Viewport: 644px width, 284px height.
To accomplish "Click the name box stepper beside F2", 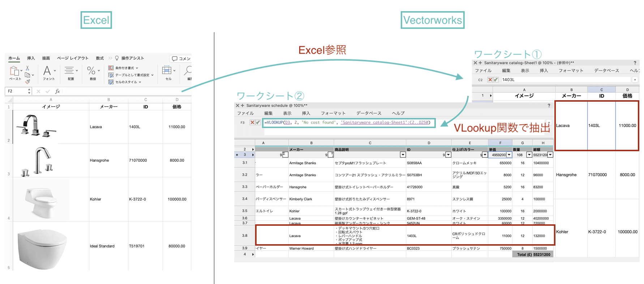I will (29, 92).
